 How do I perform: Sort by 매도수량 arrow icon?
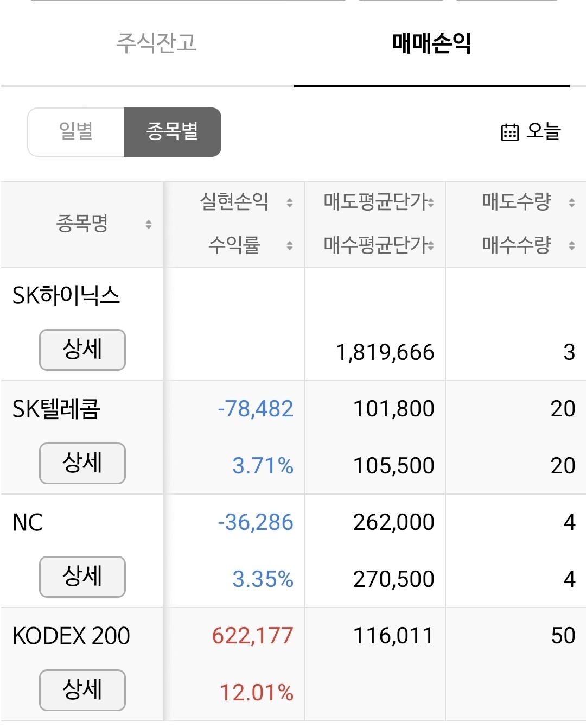pyautogui.click(x=572, y=202)
